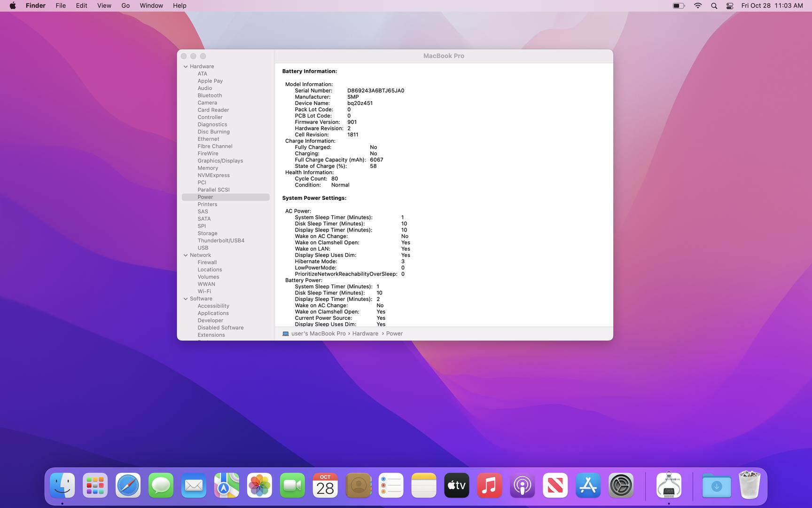Click the Condition value Normal

(x=340, y=185)
